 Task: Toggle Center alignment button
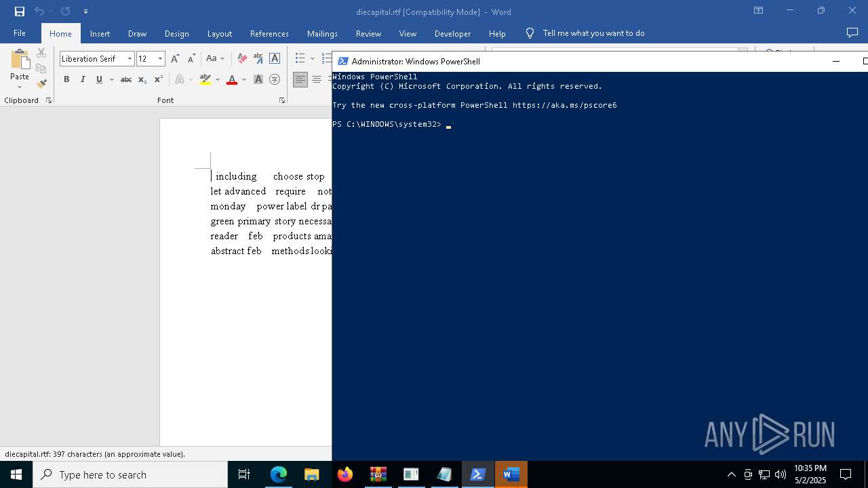[317, 79]
